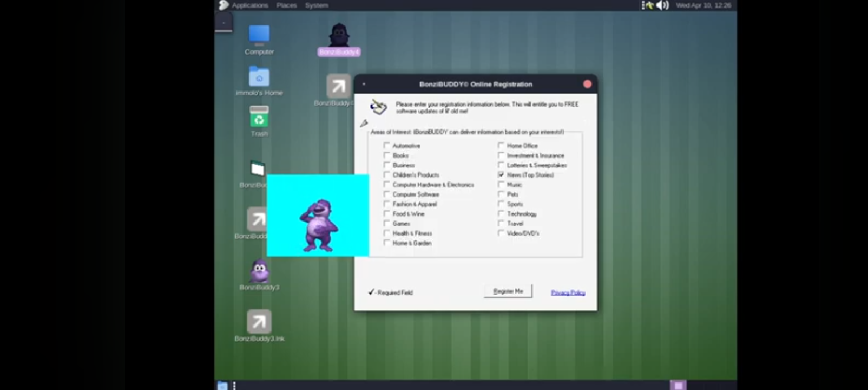Image resolution: width=868 pixels, height=390 pixels.
Task: Open the Applications menu
Action: [x=249, y=5]
